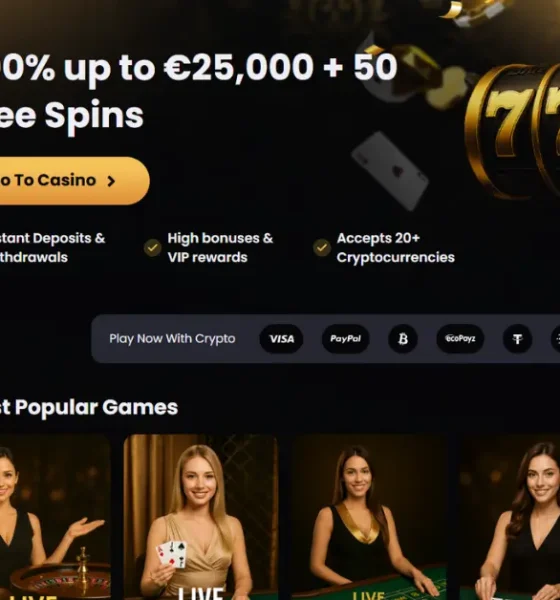Choose the Bitcoin payment icon

coord(403,339)
